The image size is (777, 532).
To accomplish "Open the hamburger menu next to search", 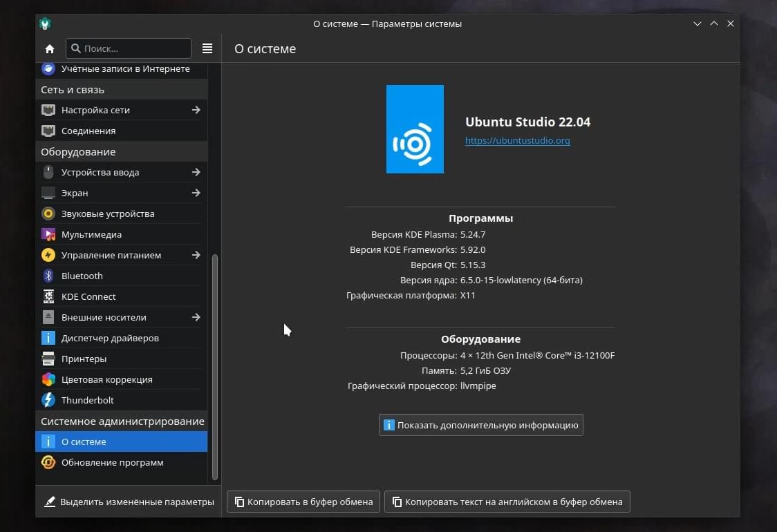I will pos(207,48).
